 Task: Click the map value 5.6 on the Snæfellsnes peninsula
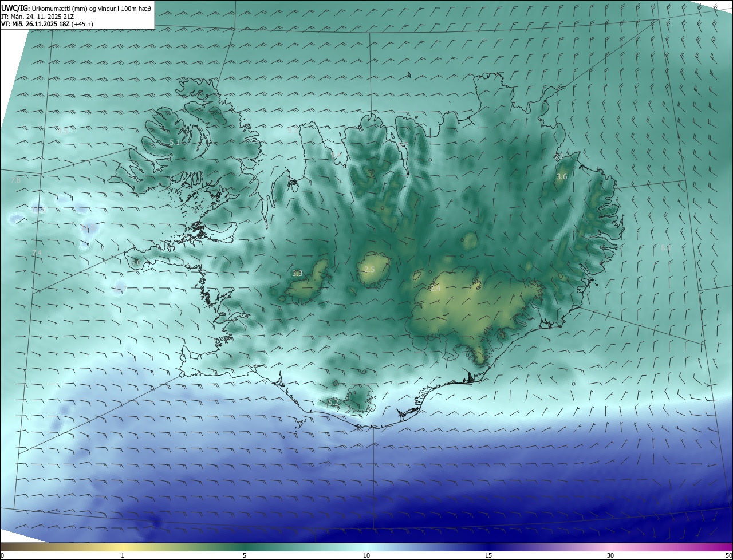coord(136,262)
